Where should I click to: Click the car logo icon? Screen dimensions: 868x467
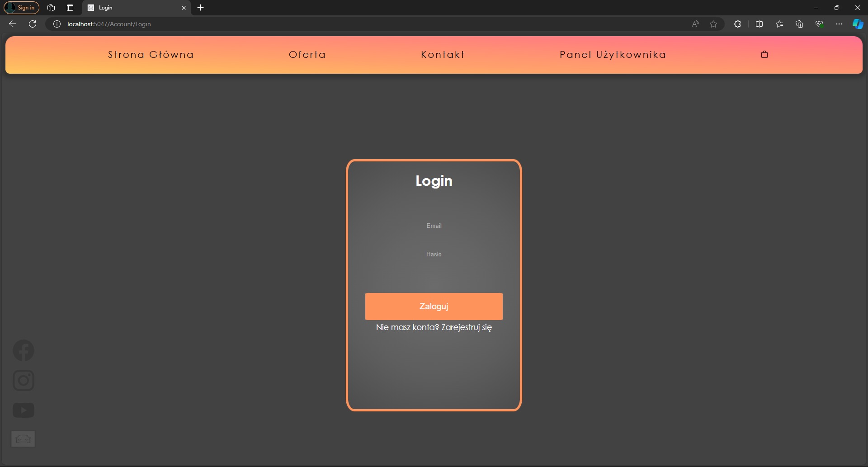[23, 439]
